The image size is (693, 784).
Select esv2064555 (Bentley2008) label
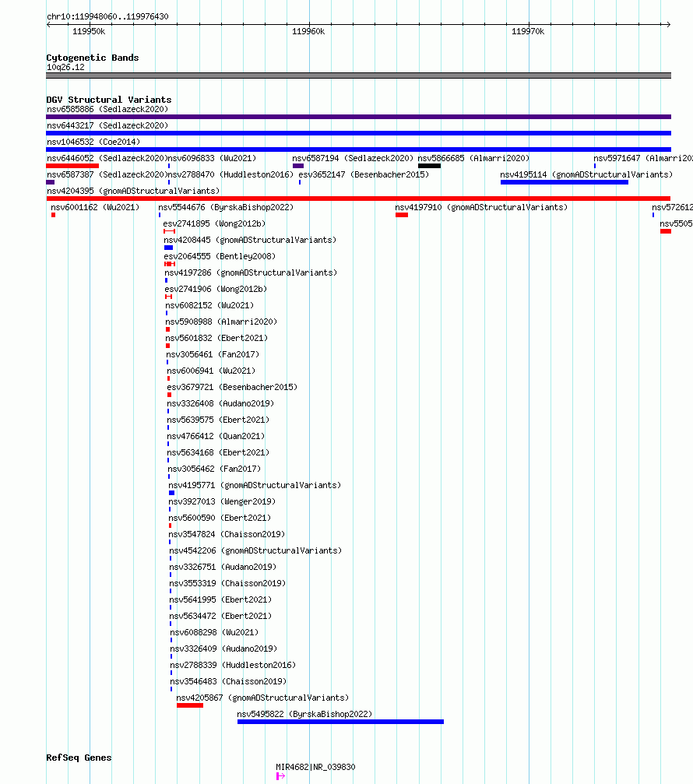point(220,256)
